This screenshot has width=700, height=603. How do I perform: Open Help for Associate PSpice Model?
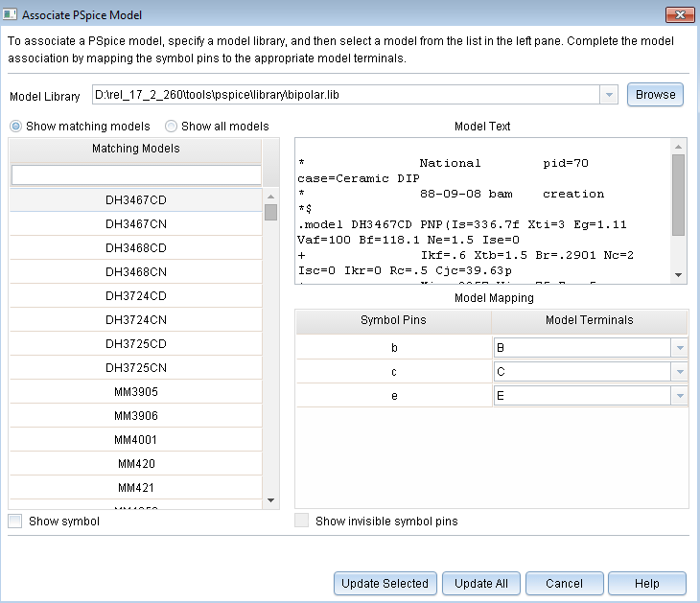[646, 584]
